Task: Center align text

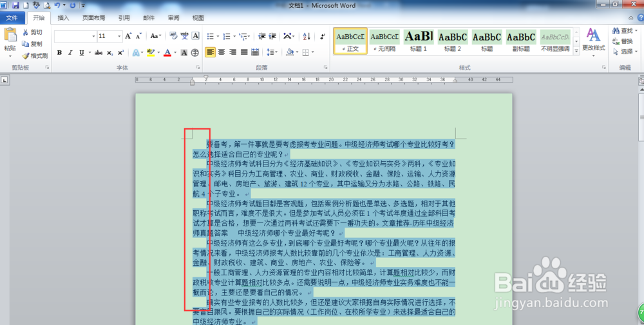Action: click(x=222, y=52)
